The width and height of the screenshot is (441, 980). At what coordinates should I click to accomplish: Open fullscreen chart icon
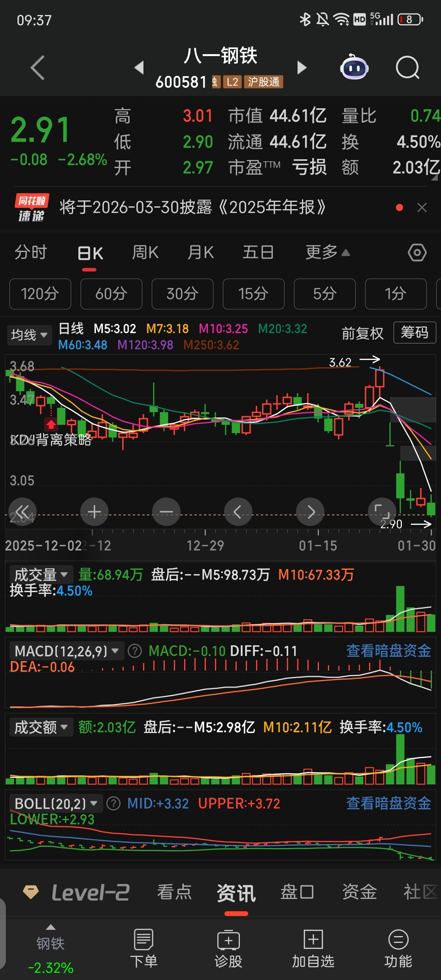(382, 512)
